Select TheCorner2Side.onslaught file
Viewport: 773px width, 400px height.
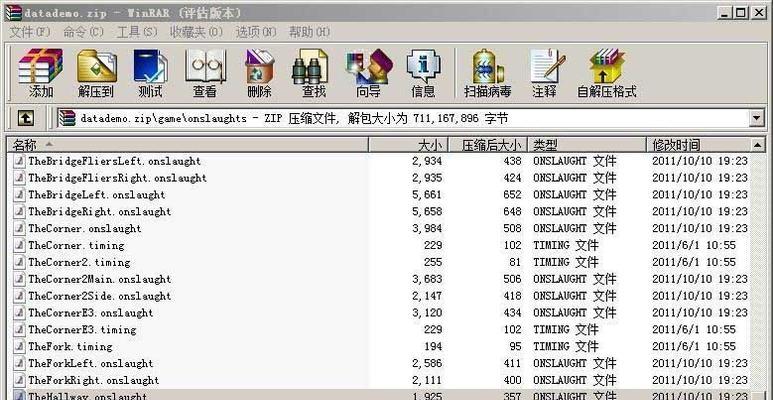[x=100, y=296]
